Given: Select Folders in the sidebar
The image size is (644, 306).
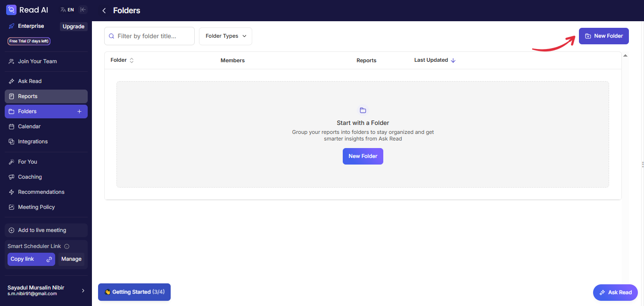Looking at the screenshot, I should [x=46, y=111].
